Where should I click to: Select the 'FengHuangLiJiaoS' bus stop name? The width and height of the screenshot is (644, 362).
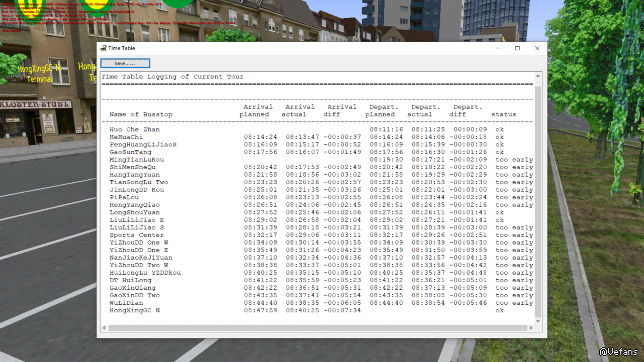pyautogui.click(x=143, y=145)
